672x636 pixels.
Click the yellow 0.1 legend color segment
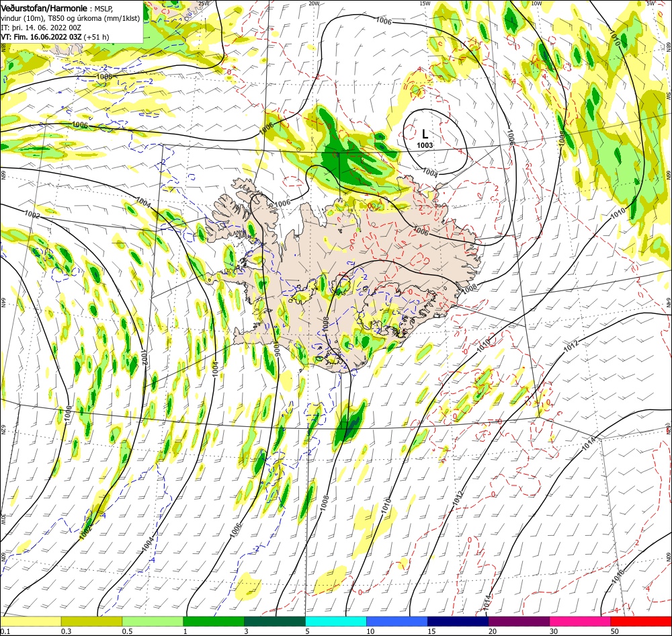[x=30, y=621]
